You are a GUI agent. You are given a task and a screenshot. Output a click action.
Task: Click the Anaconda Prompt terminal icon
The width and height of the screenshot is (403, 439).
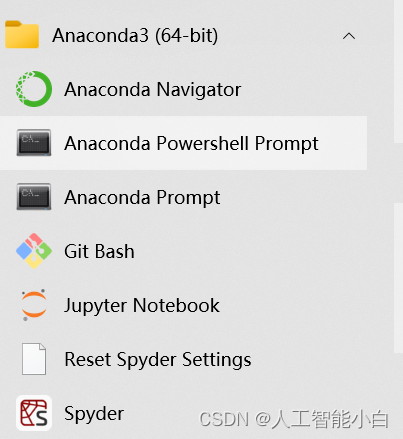coord(34,197)
